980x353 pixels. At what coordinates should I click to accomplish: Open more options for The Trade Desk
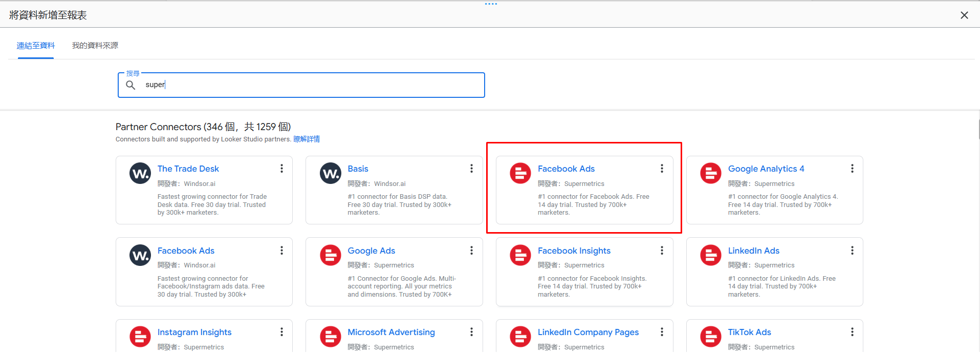pyautogui.click(x=281, y=169)
